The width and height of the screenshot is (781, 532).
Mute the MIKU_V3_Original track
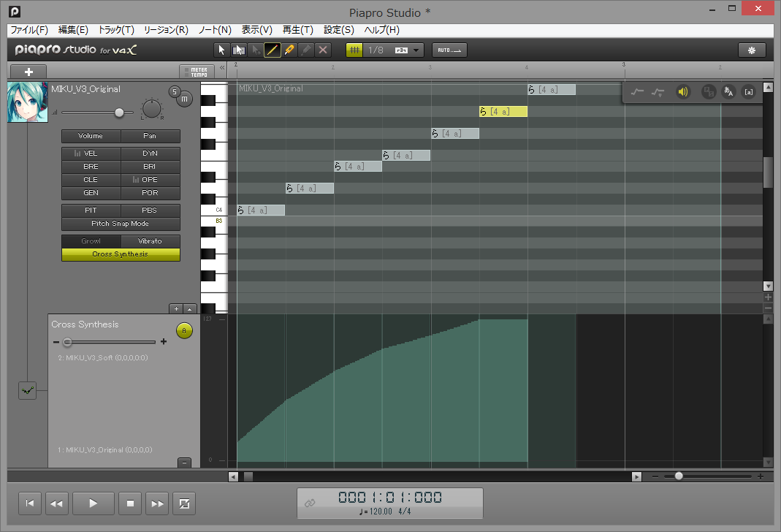click(184, 99)
